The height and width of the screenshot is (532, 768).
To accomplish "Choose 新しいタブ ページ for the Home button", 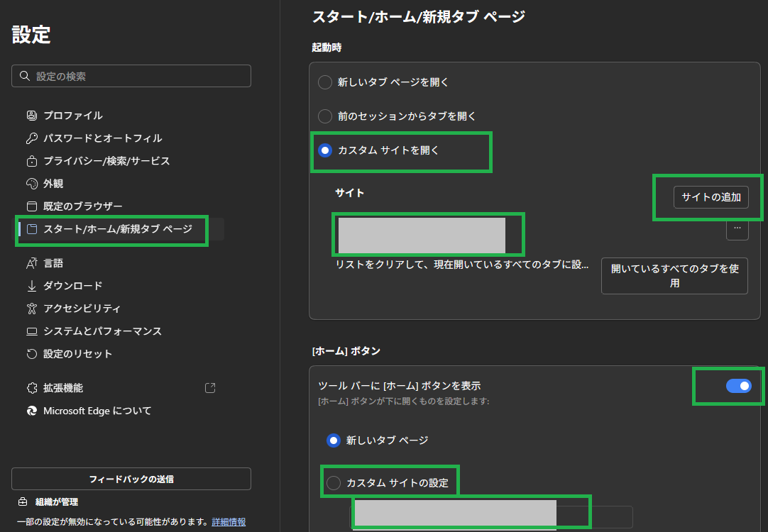I will (334, 440).
